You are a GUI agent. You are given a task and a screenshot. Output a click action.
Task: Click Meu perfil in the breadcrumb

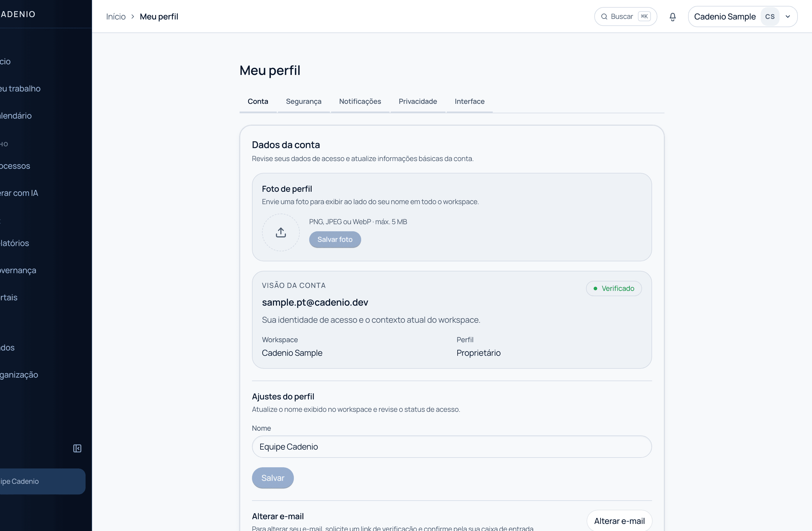pos(159,17)
